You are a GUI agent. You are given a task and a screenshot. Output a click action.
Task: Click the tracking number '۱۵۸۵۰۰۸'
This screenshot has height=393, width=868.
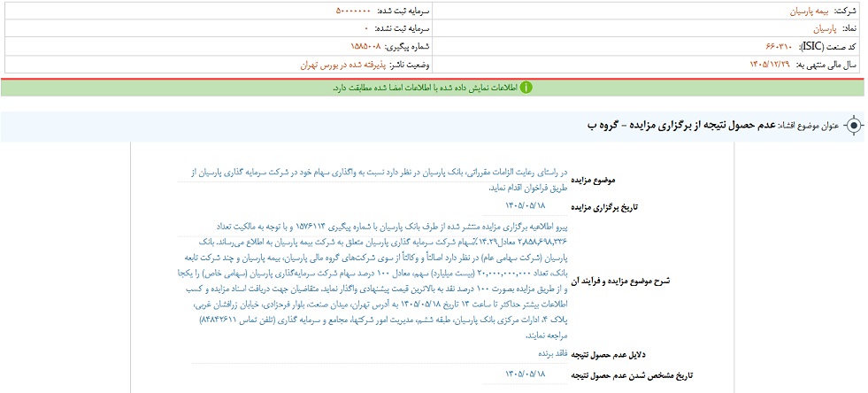coord(366,47)
